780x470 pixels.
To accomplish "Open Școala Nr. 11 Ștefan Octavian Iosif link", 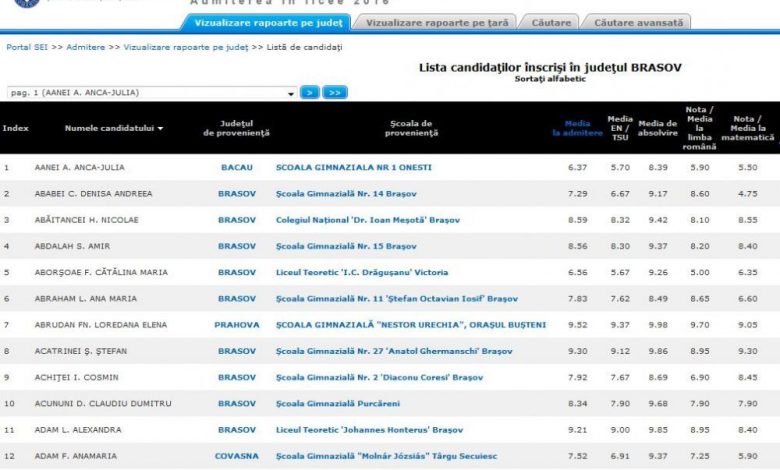I will [396, 299].
